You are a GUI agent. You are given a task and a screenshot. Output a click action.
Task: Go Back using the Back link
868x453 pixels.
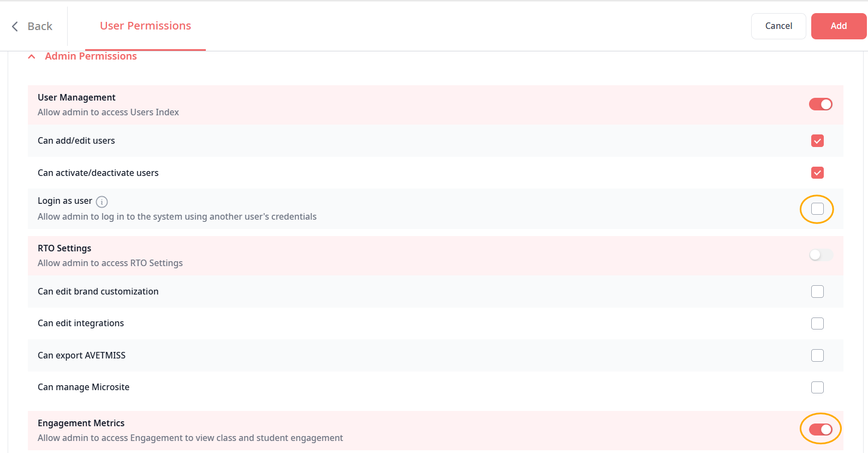click(x=40, y=26)
